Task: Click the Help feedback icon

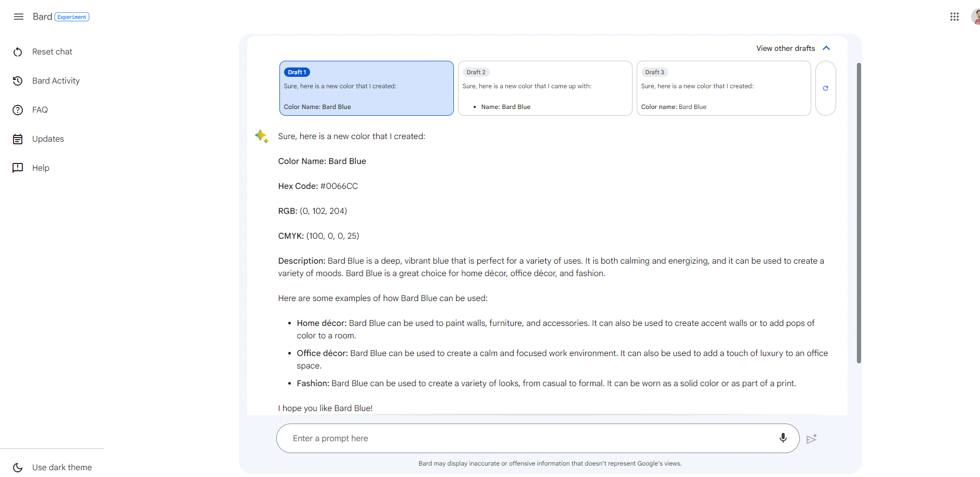Action: coord(18,168)
